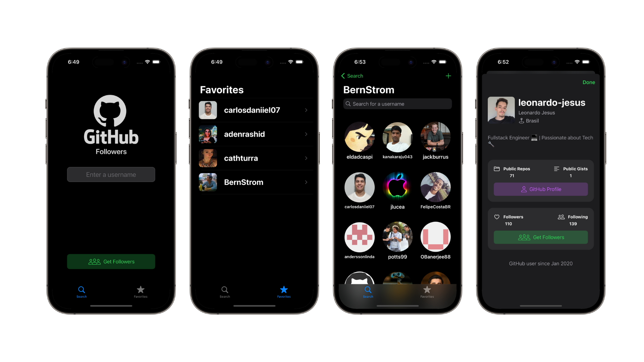
Task: Tap jackburrus follower avatar thumbnail
Action: click(435, 138)
